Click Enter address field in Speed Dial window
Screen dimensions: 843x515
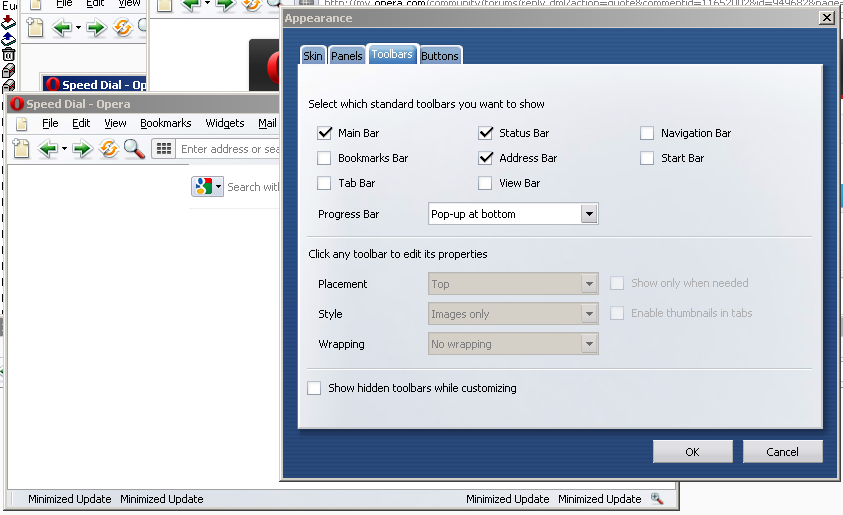click(228, 149)
